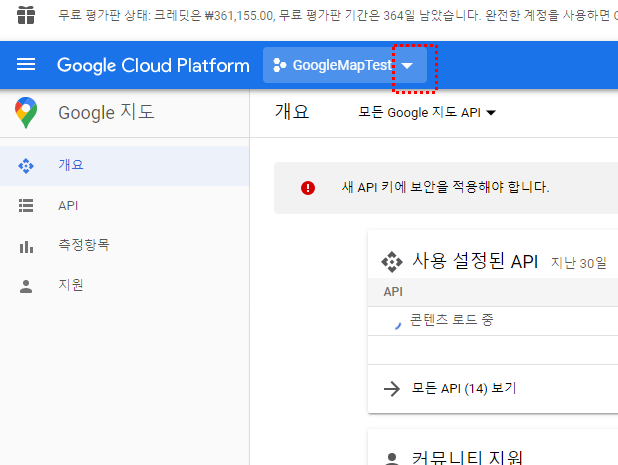Image resolution: width=618 pixels, height=465 pixels.
Task: Click the Google Cloud Platform title
Action: (153, 65)
